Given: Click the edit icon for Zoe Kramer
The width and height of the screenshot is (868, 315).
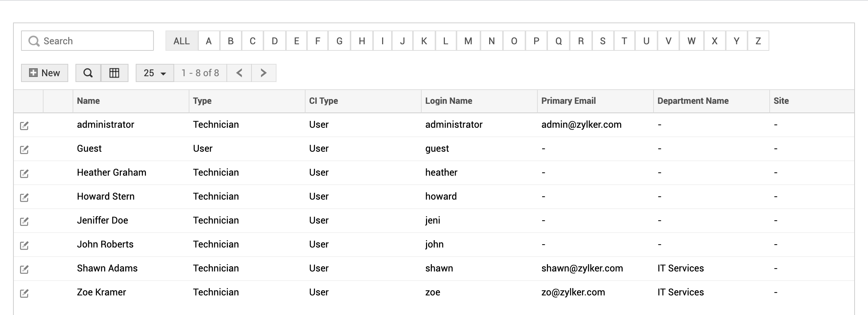Looking at the screenshot, I should pyautogui.click(x=24, y=293).
